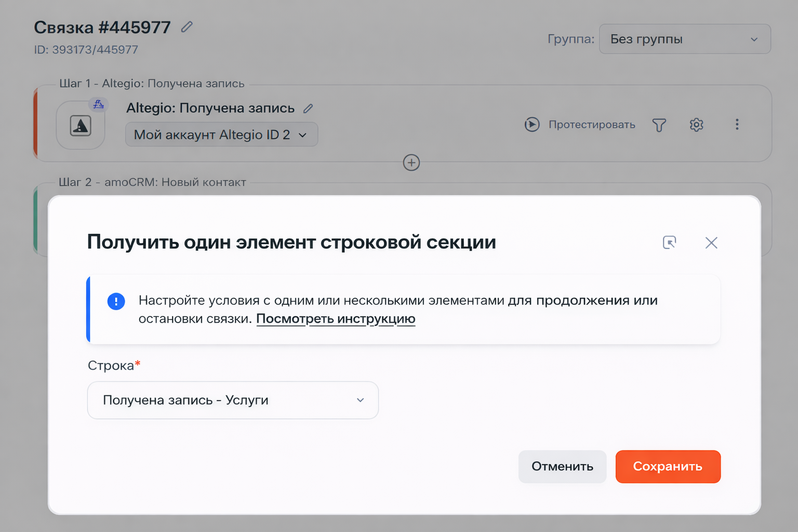This screenshot has height=532, width=798.
Task: Open the three-dot menu of step 1
Action: click(737, 125)
